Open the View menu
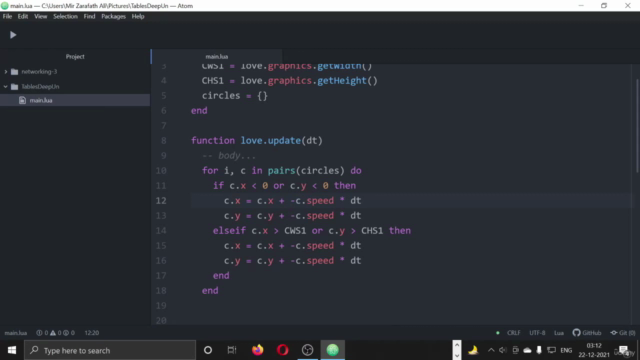This screenshot has height=360, width=640. 40,16
